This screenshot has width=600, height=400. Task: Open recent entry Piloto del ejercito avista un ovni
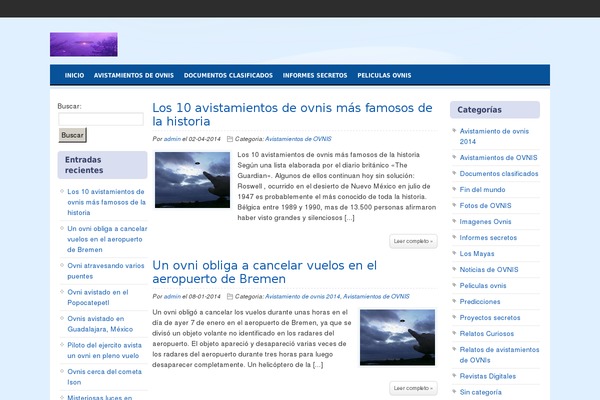click(x=104, y=350)
